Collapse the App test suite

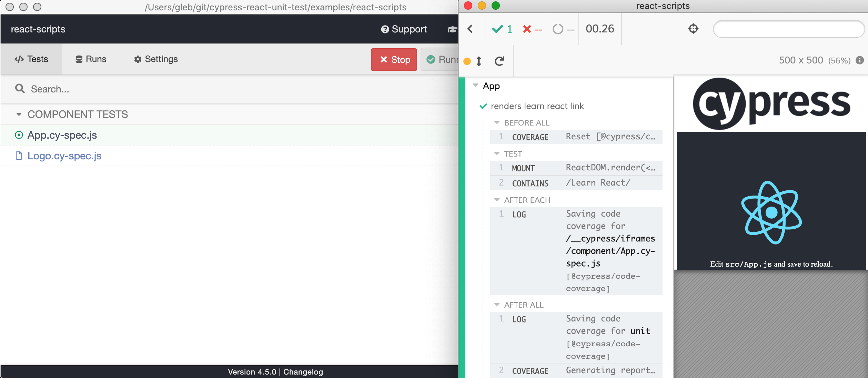476,85
